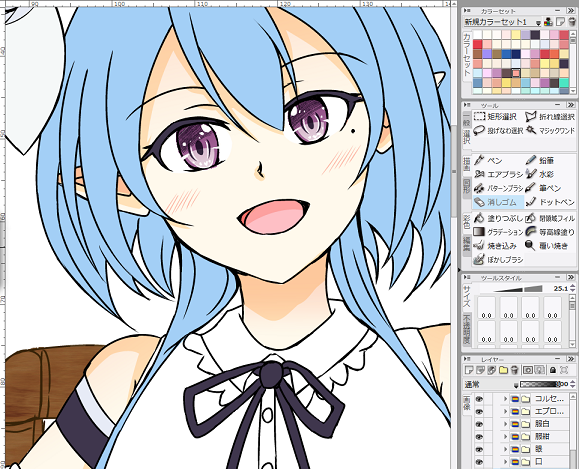This screenshot has width=579, height=469.
Task: Select the first brush size preset box
Action: pyautogui.click(x=486, y=308)
